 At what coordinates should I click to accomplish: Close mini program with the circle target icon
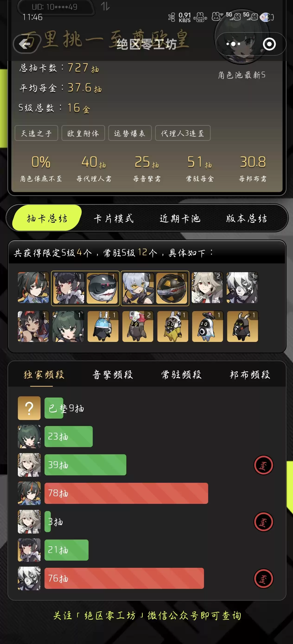269,44
